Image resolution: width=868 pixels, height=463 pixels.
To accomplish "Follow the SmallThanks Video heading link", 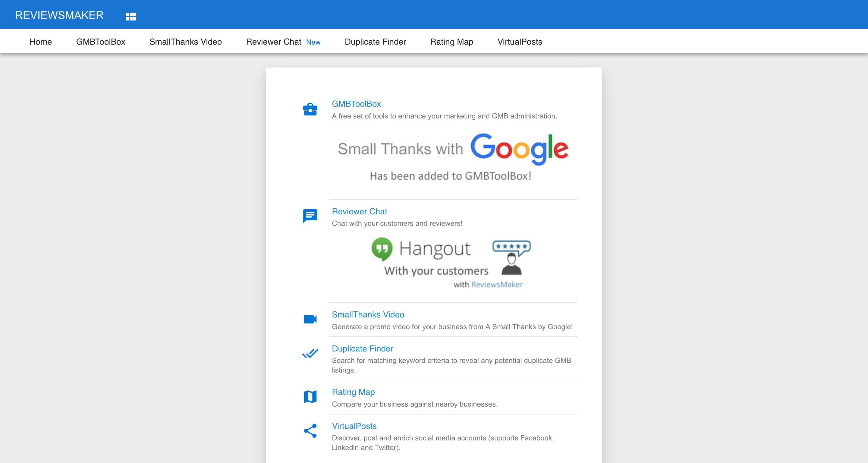I will coord(368,314).
